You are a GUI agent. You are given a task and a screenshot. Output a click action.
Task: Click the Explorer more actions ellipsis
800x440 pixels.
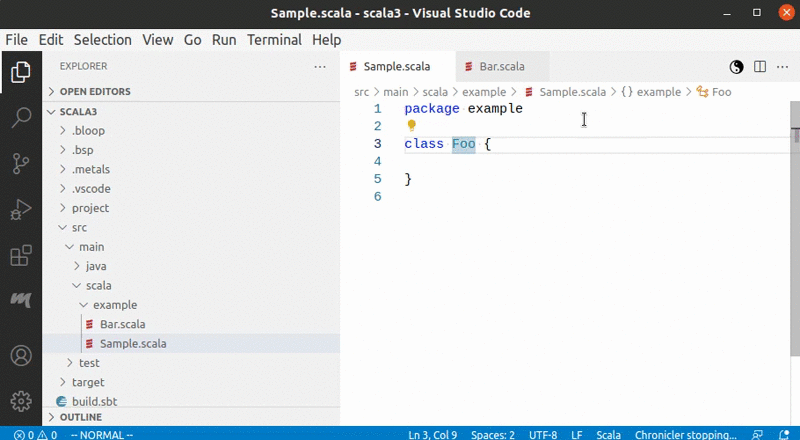320,66
